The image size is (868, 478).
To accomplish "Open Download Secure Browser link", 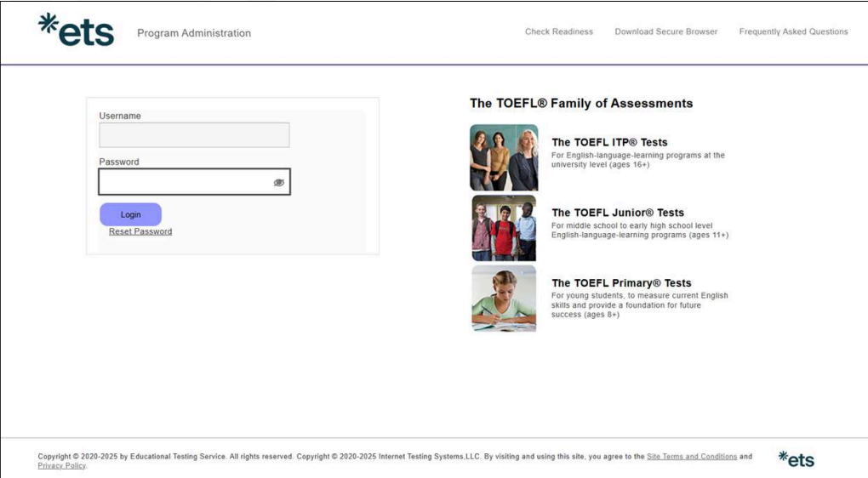I will point(666,31).
